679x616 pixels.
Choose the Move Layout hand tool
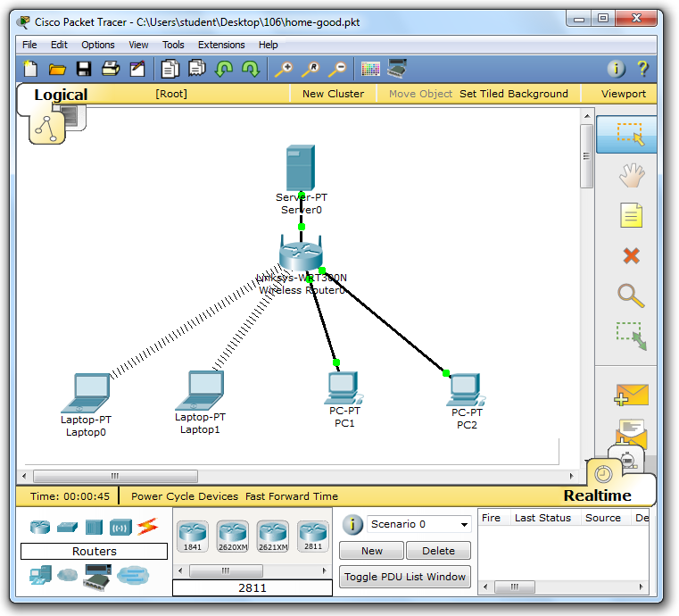tap(631, 175)
